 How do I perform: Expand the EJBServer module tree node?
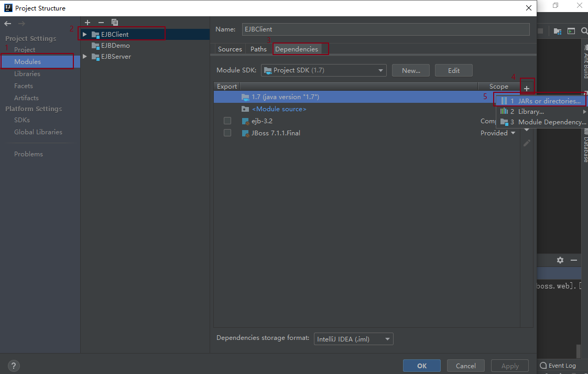point(85,56)
